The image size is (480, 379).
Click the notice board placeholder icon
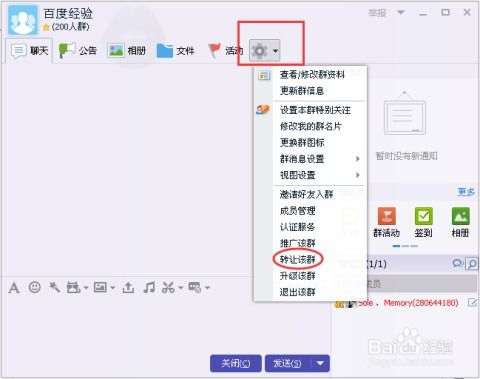coord(405,114)
